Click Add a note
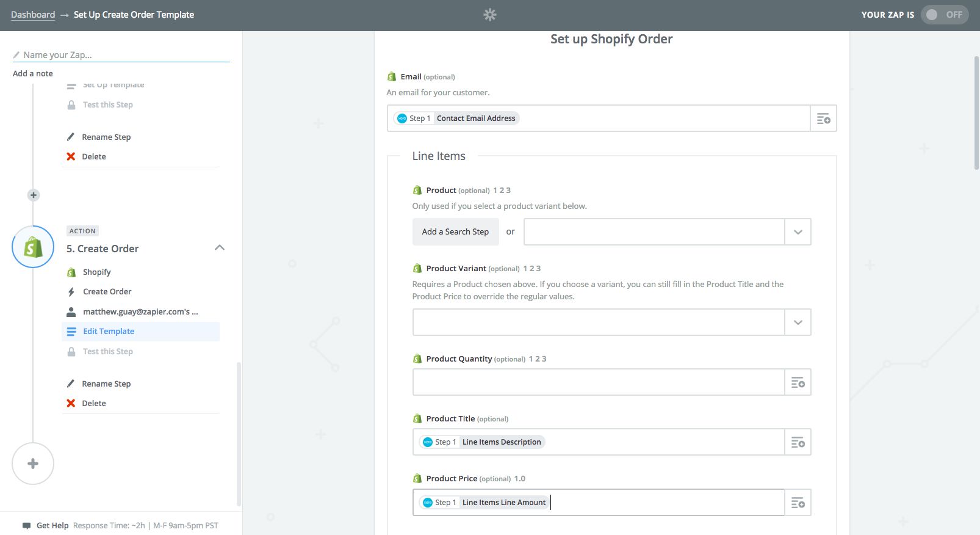 (x=33, y=73)
